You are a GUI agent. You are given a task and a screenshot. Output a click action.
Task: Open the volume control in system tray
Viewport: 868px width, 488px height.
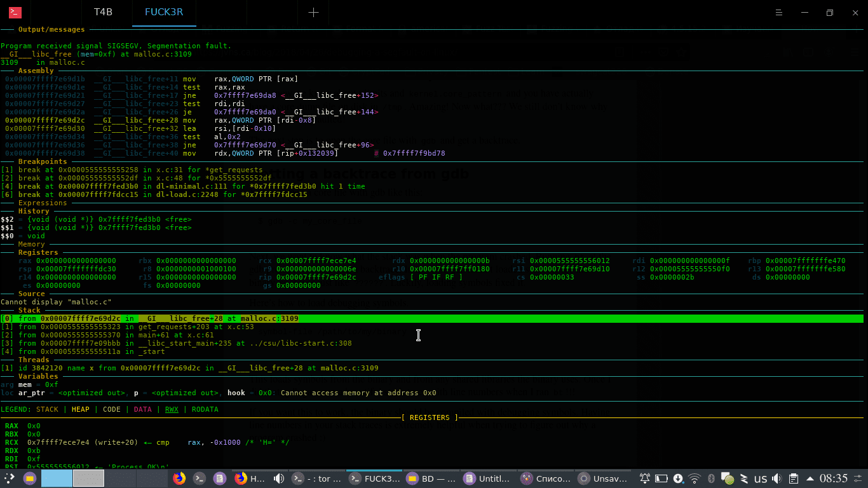(x=777, y=478)
